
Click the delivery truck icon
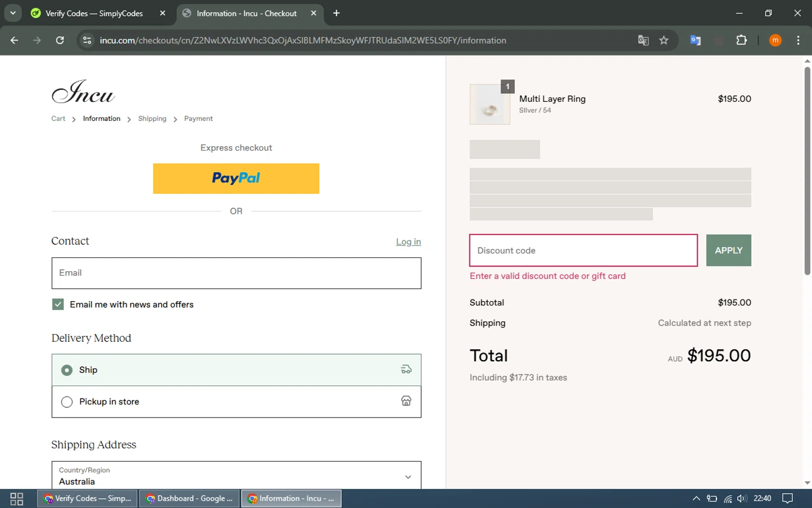(406, 369)
